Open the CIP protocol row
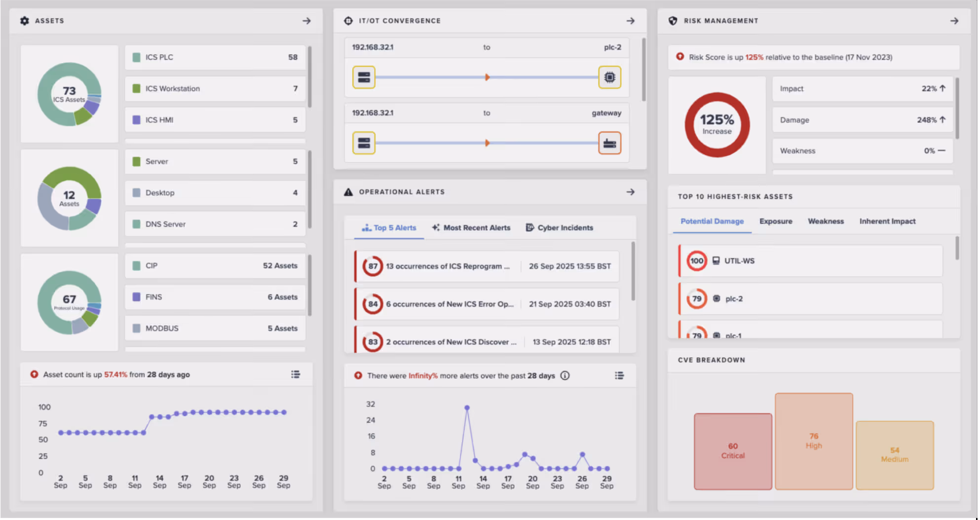980x520 pixels. [x=215, y=265]
